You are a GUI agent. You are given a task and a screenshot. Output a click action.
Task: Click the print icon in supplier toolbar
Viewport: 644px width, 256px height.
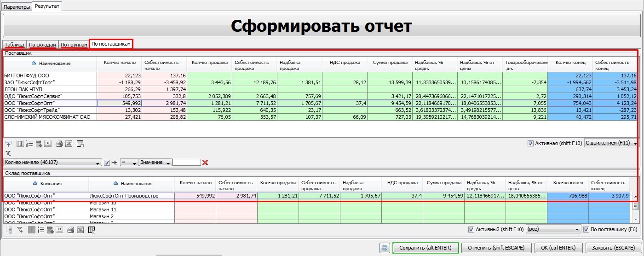(x=59, y=144)
